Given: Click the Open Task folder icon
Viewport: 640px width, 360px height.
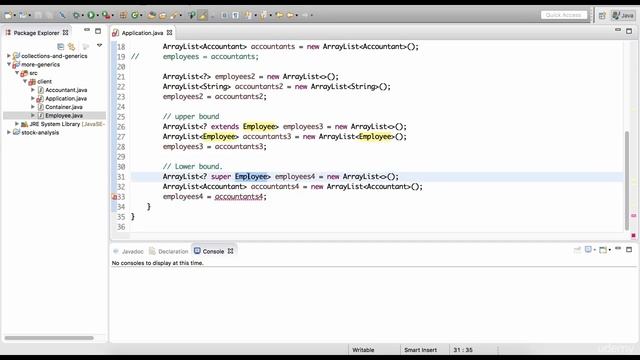Looking at the screenshot, I should click(162, 15).
